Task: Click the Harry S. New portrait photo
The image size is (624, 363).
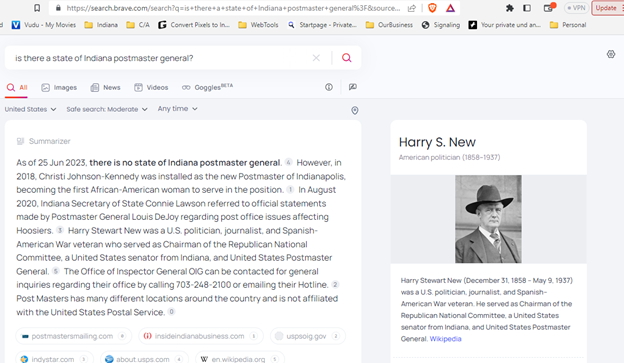Action: [x=488, y=219]
